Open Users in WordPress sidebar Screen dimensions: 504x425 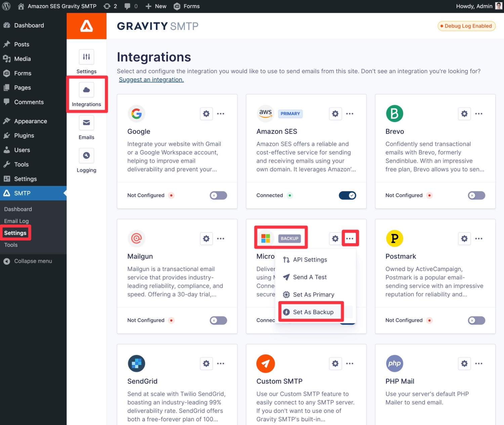coord(33,150)
